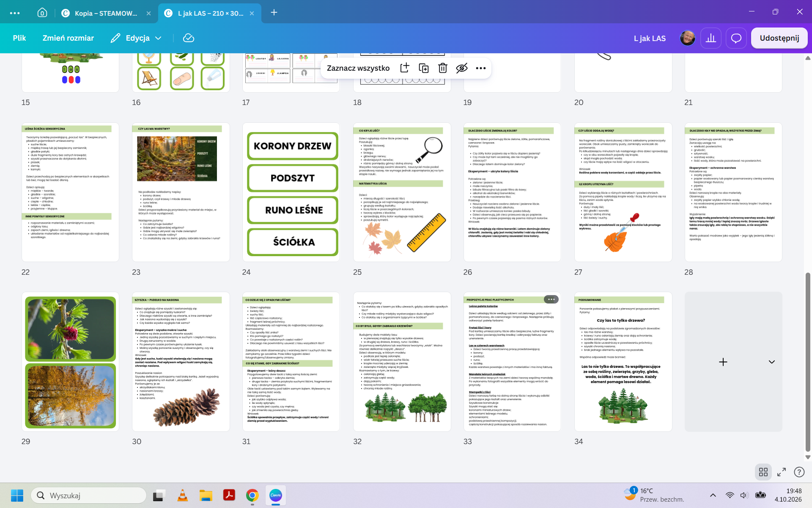Open Wi-Fi network settings icon
812x508 pixels.
730,495
